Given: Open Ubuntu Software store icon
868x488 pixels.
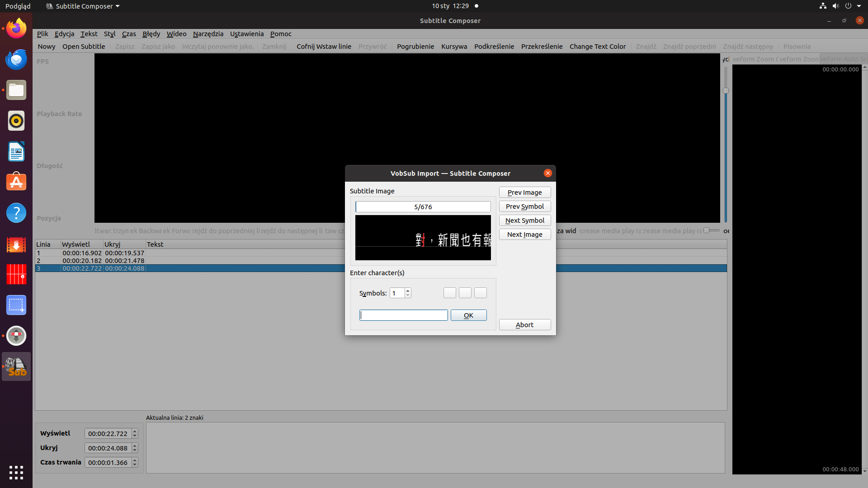Looking at the screenshot, I should 16,182.
